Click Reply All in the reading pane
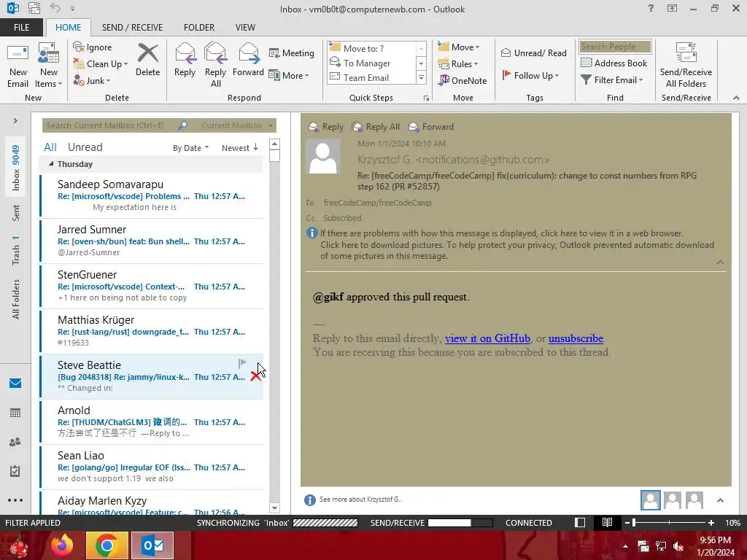747x560 pixels. [376, 127]
